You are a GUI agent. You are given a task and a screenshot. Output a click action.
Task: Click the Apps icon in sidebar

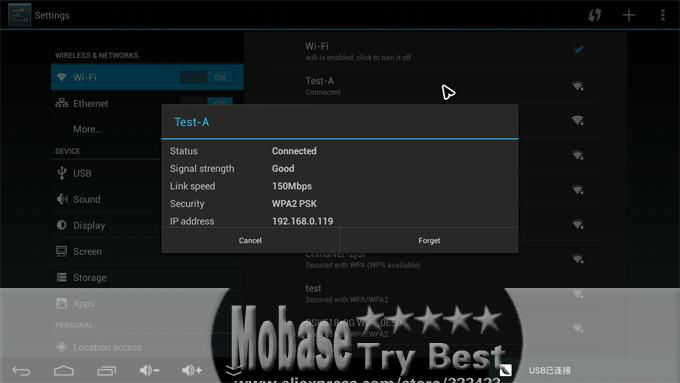62,303
